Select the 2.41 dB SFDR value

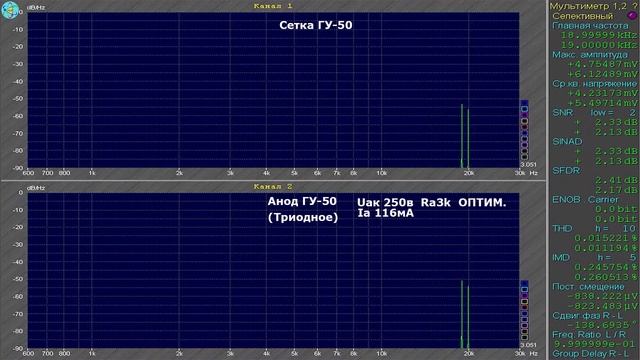[x=616, y=180]
